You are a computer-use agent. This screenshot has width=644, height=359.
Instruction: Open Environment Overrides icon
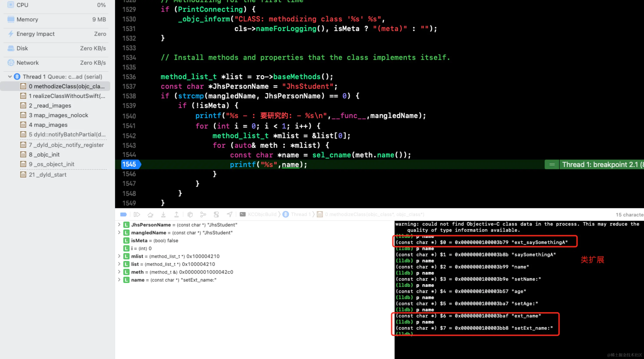click(x=216, y=214)
